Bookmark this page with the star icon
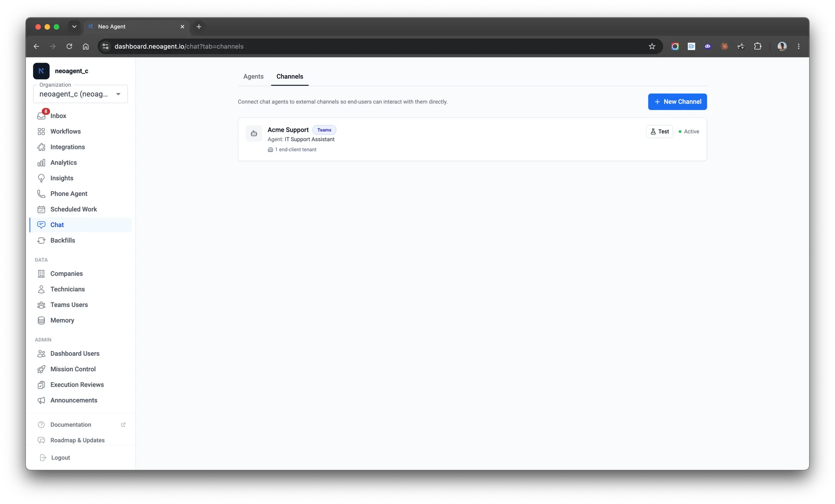835x504 pixels. [x=652, y=46]
